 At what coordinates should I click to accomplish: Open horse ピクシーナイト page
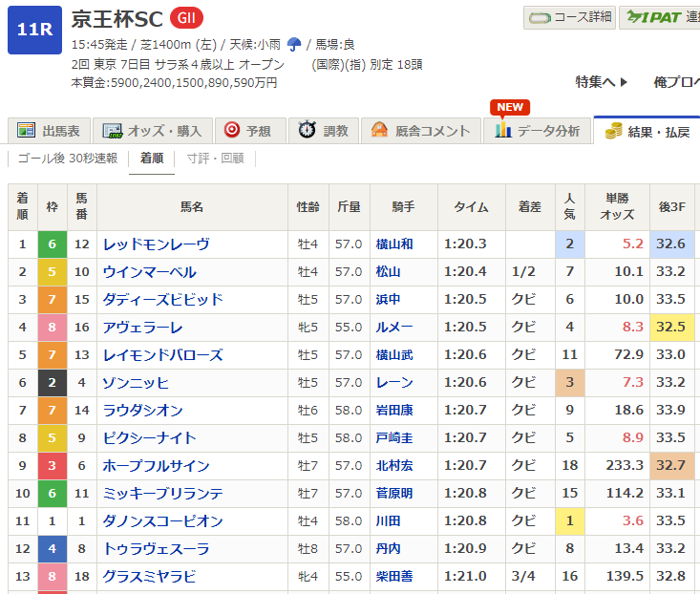(x=150, y=438)
